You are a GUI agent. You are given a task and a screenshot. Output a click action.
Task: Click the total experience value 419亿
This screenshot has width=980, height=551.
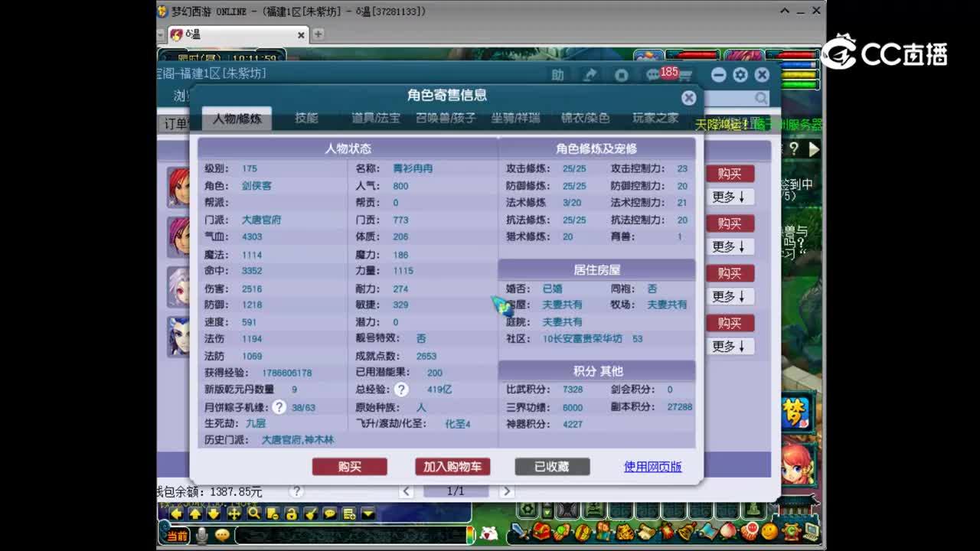coord(439,390)
